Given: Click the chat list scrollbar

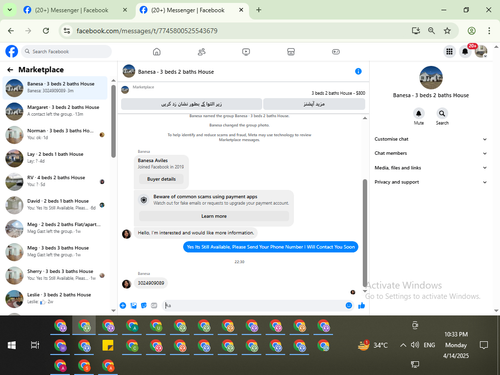Looking at the screenshot, I should click(x=113, y=121).
